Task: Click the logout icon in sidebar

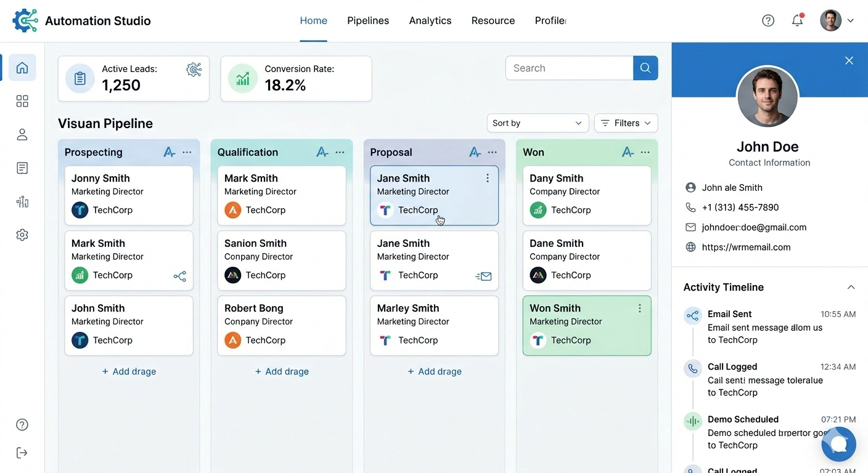Action: click(22, 453)
